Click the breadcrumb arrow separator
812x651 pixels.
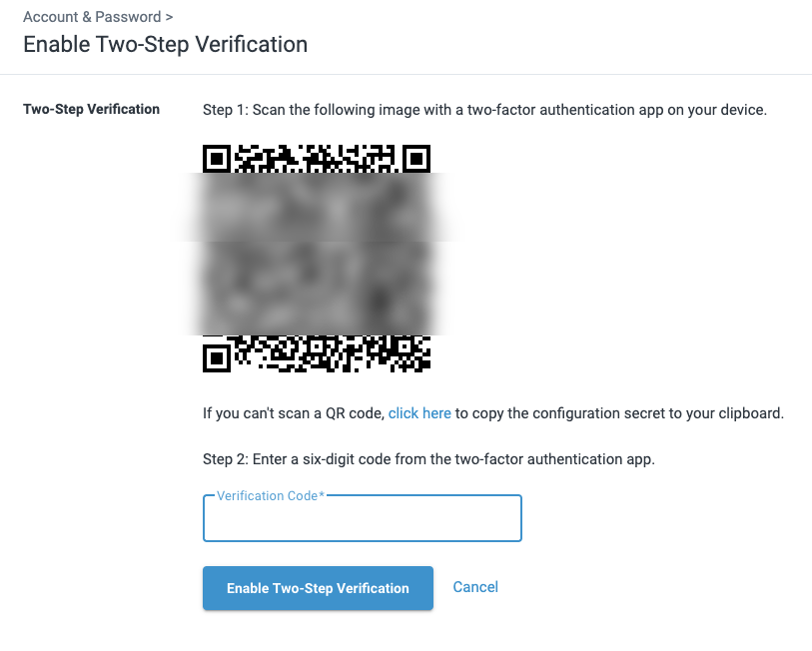click(x=169, y=17)
